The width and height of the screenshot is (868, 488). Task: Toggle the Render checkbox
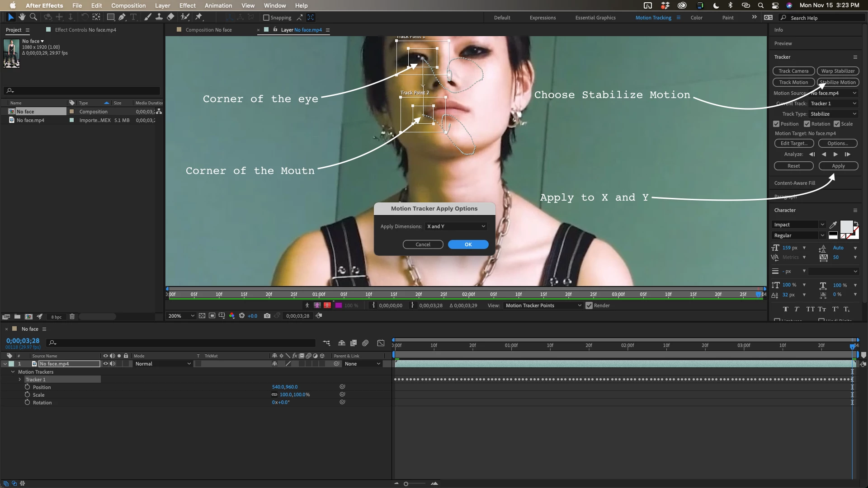tap(589, 305)
